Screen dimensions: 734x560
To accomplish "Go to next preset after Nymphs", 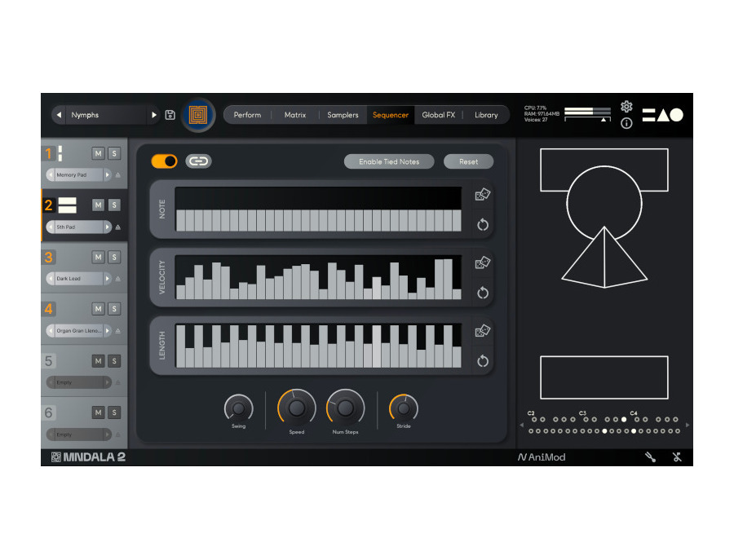I will [x=153, y=115].
